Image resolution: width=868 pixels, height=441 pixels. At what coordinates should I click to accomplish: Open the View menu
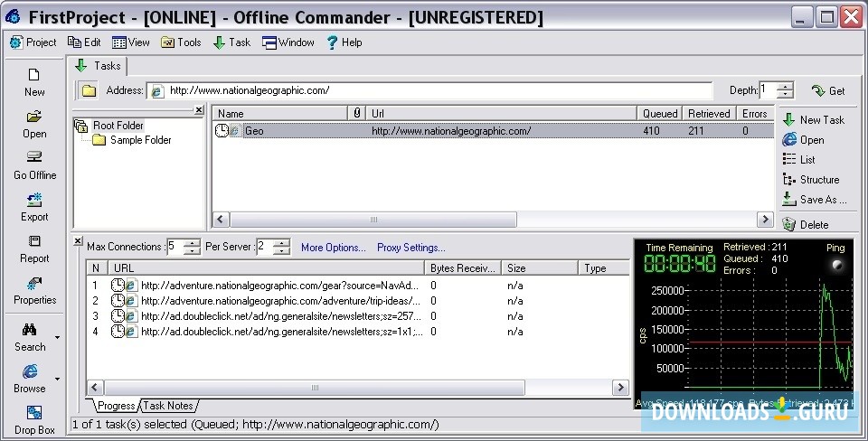point(130,42)
